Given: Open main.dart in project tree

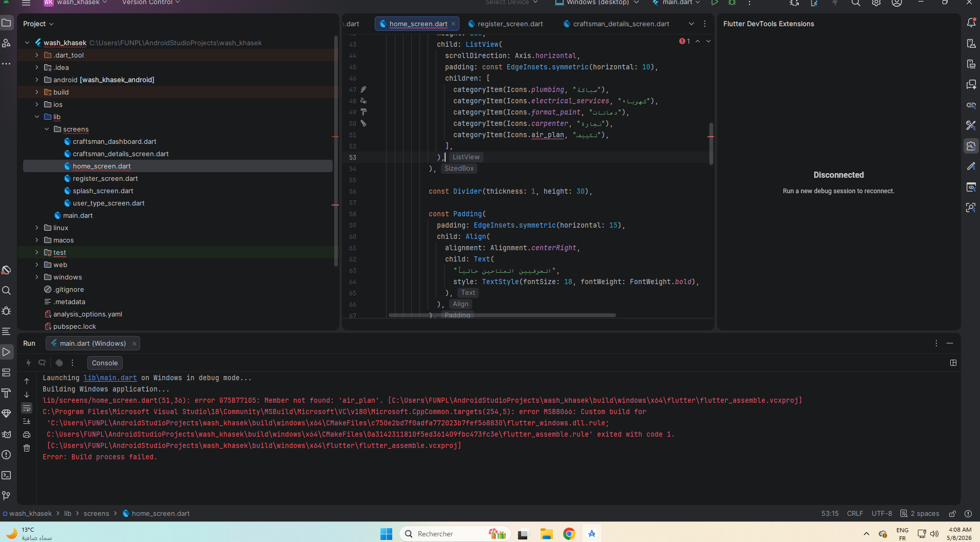Looking at the screenshot, I should point(78,215).
